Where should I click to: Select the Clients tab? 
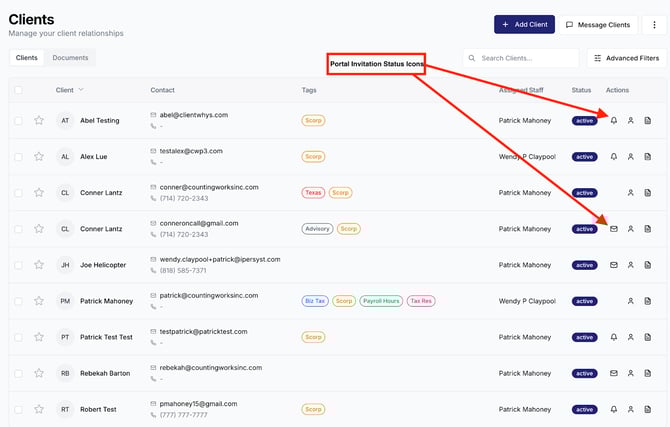[27, 58]
